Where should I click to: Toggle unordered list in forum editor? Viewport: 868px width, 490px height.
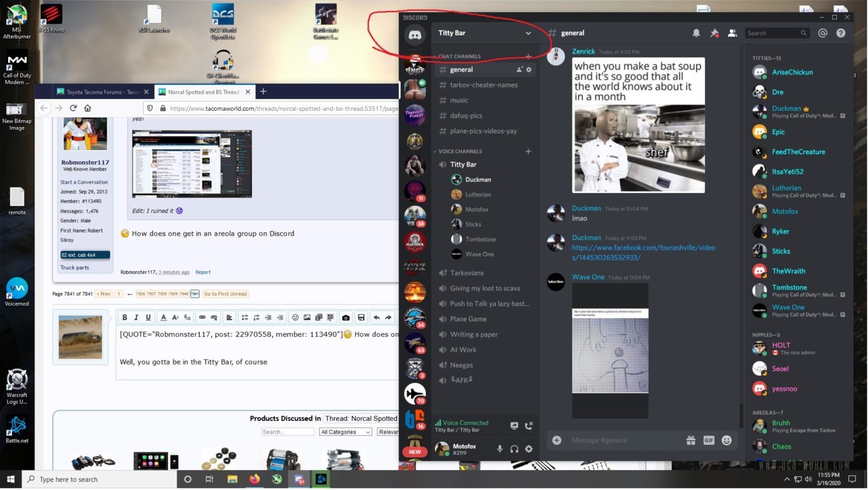click(x=245, y=317)
